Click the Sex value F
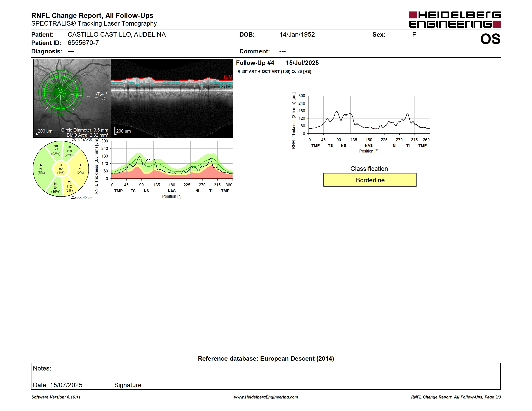Image resolution: width=532 pixels, height=411 pixels. click(414, 35)
